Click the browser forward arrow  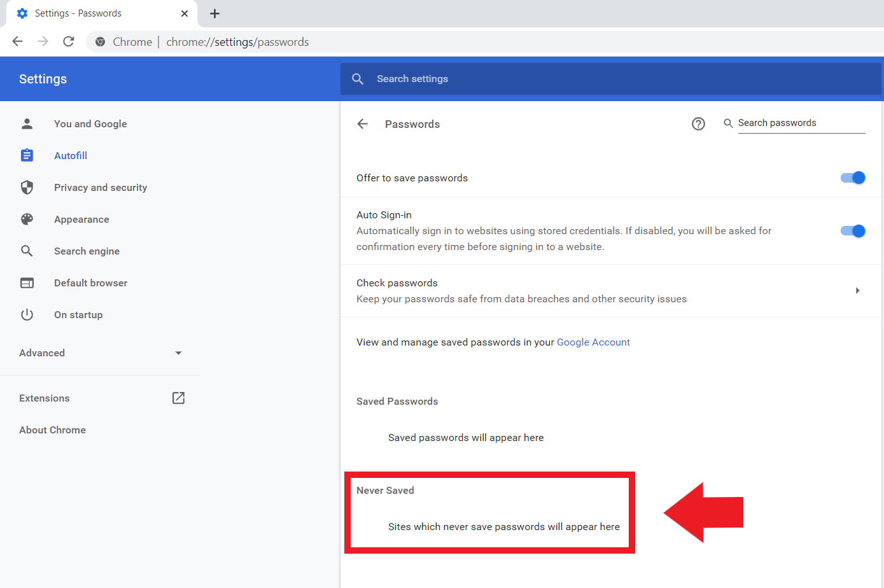coord(43,41)
